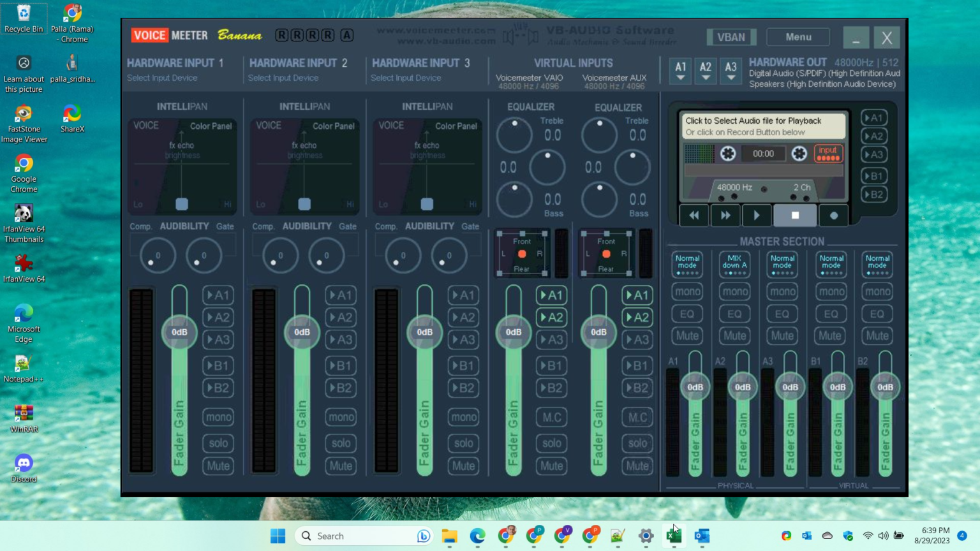Enable solo on Hardware Input 2
Image resolution: width=980 pixels, height=551 pixels.
[x=341, y=443]
